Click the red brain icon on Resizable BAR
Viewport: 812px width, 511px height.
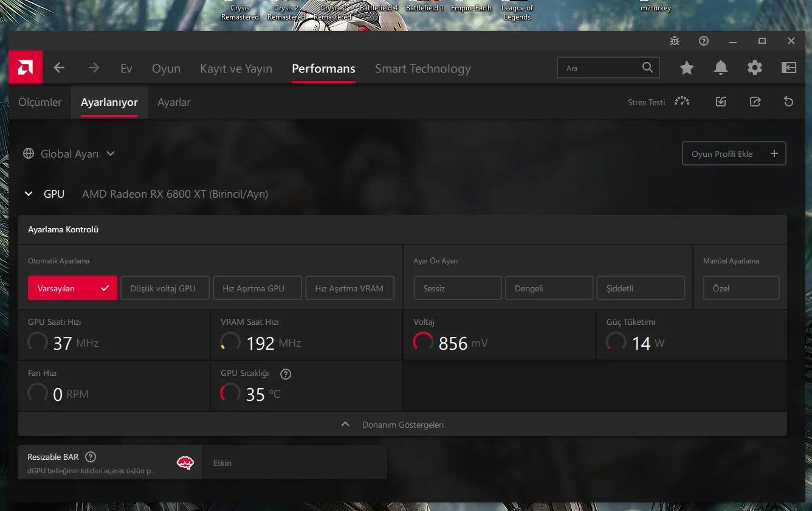point(185,463)
